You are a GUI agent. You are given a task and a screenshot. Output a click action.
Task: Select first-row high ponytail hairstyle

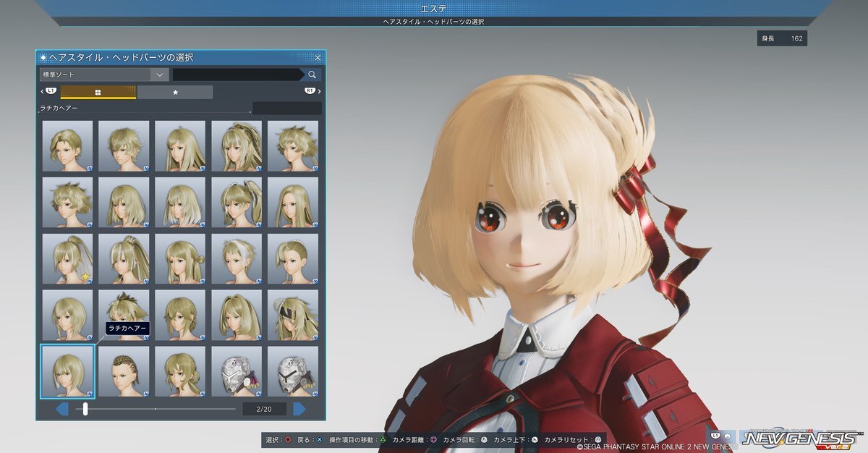click(x=237, y=146)
